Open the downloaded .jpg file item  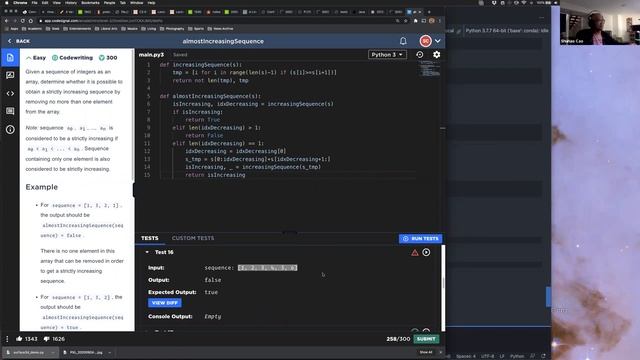click(x=86, y=352)
